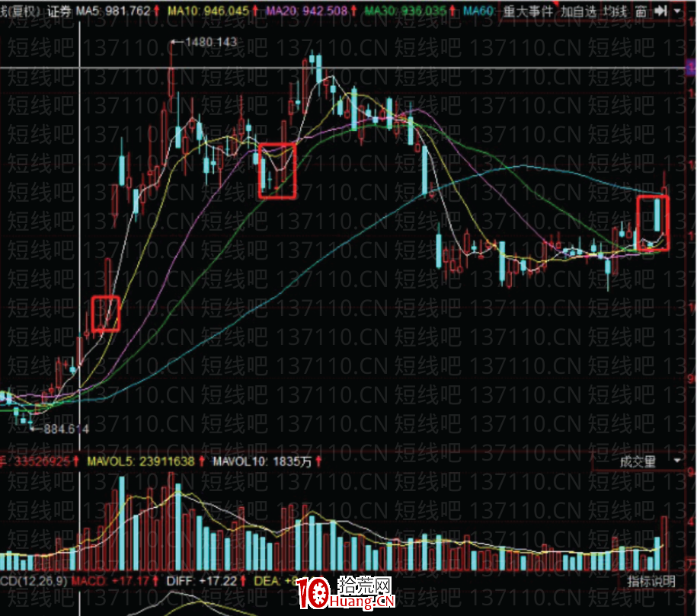This screenshot has width=697, height=616.
Task: Click the jump-to-end arrow icon
Action: tap(661, 11)
